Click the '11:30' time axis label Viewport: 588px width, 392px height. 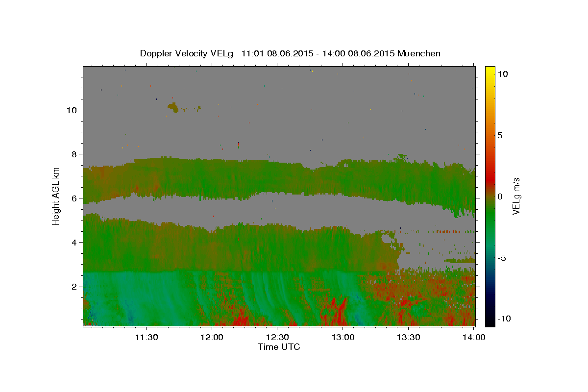click(147, 337)
